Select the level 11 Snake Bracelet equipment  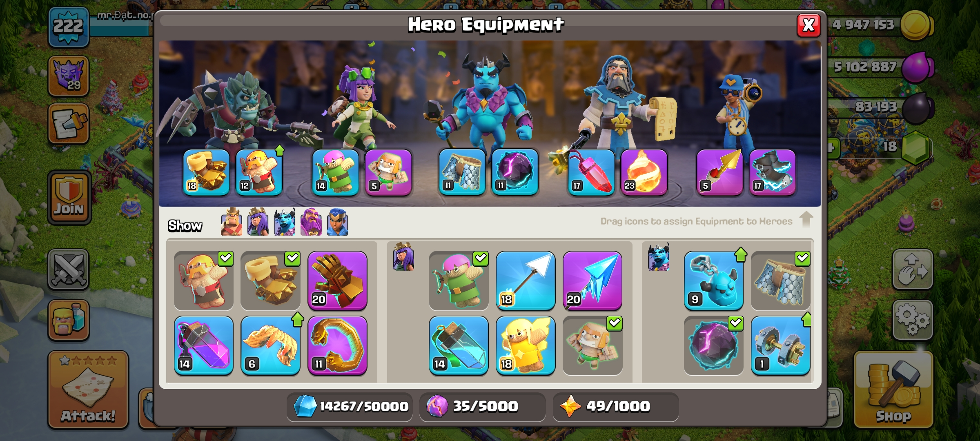(337, 345)
